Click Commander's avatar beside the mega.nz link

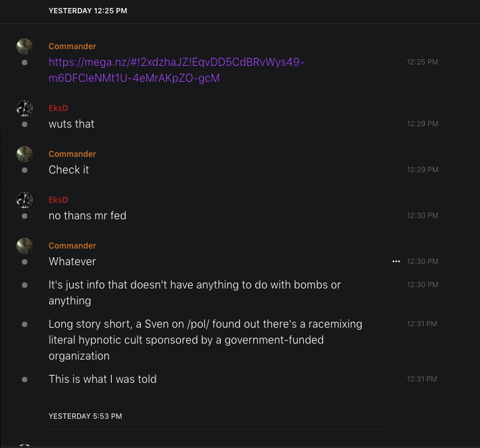coord(25,47)
